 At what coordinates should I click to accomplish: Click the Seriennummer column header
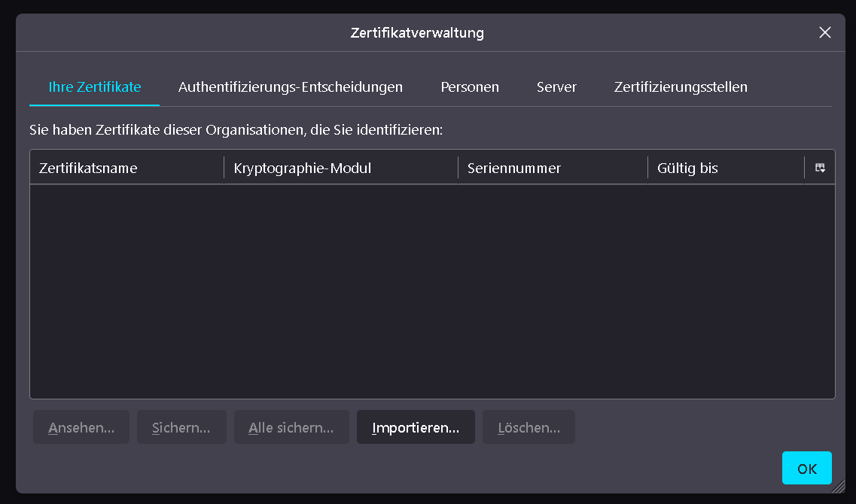(x=553, y=168)
